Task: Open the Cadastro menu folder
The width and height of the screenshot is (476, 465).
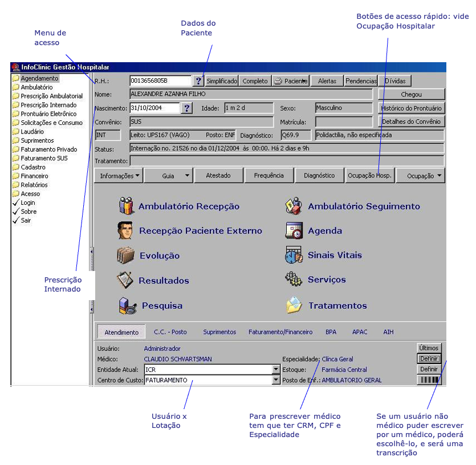Action: (29, 167)
